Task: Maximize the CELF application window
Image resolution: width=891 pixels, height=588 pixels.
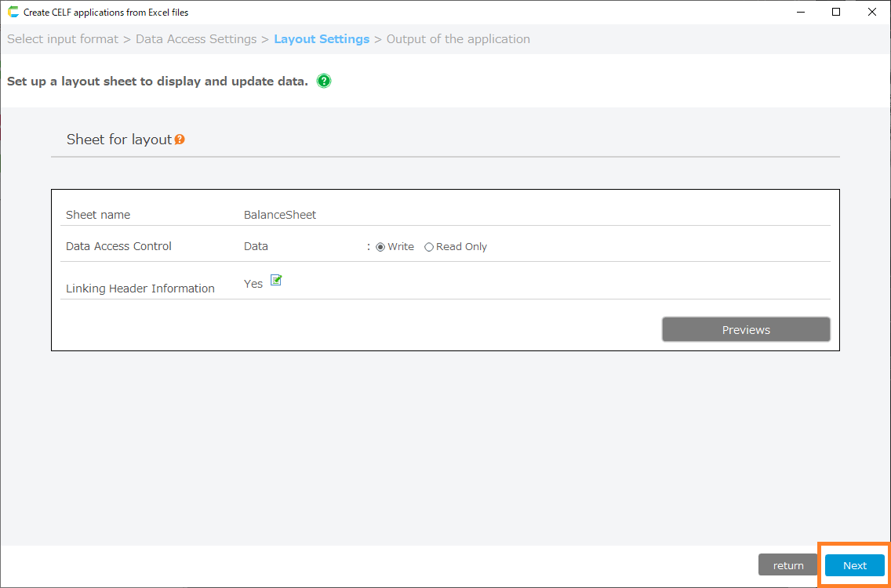Action: point(836,12)
